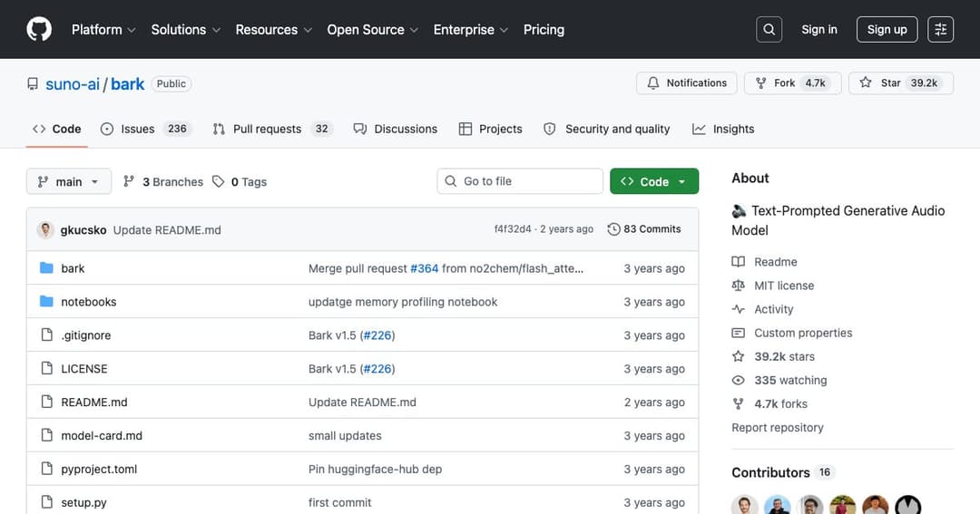Viewport: 980px width, 514px height.
Task: Open the search magnifier button in header
Action: tap(769, 29)
